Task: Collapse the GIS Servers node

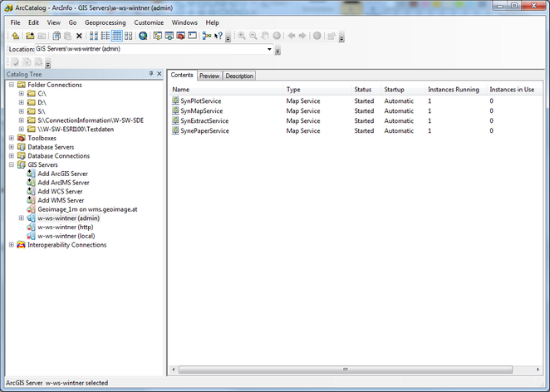Action: pos(12,164)
